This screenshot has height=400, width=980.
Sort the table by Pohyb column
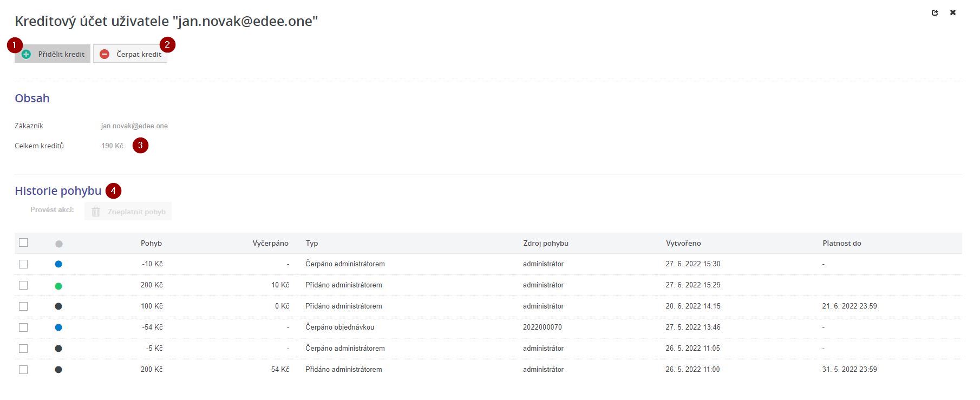point(151,244)
